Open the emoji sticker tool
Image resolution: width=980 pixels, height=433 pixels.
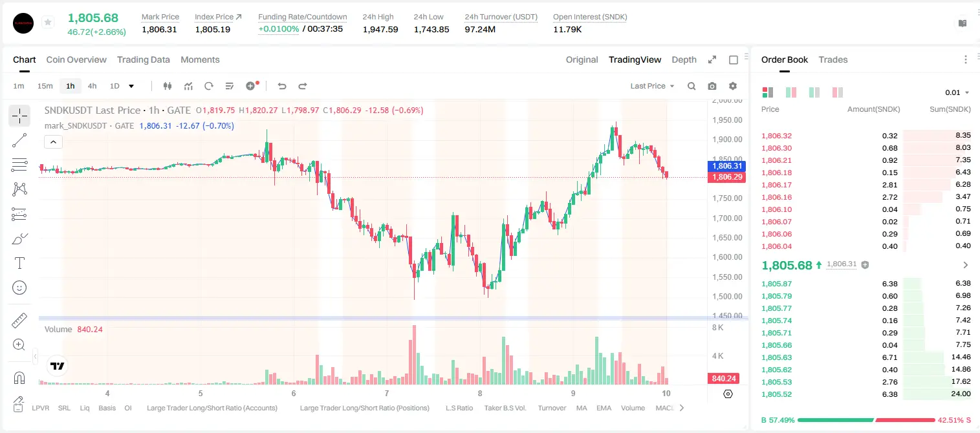point(19,288)
